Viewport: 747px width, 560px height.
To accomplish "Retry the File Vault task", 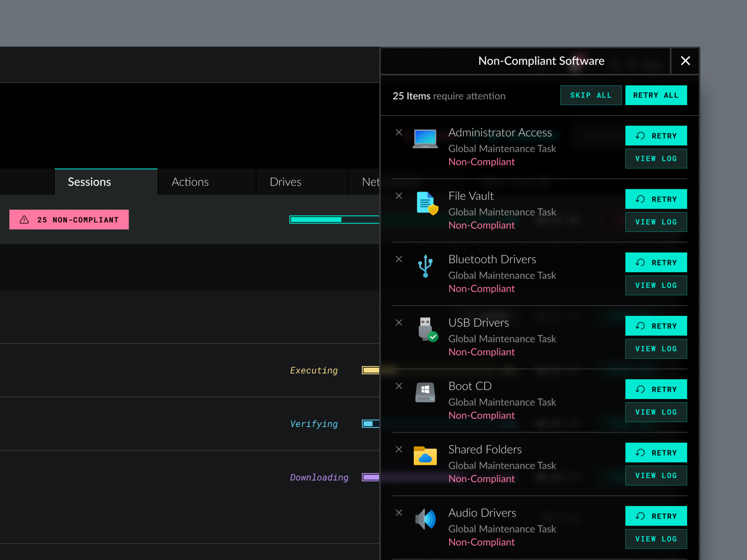I will click(x=656, y=199).
